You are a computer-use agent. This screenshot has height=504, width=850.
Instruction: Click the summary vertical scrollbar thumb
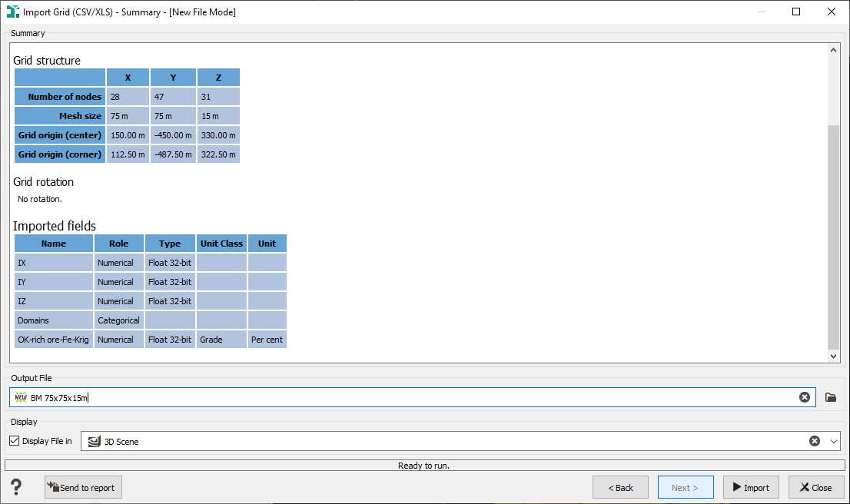[833, 237]
